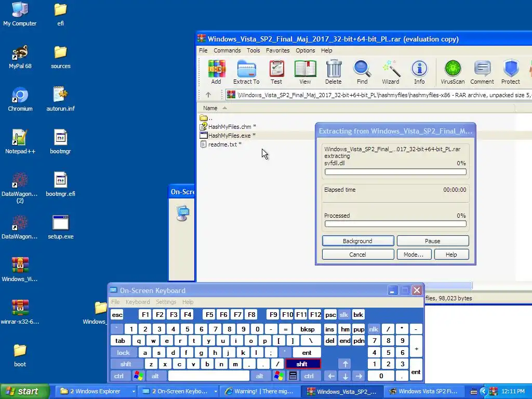
Task: Click the Add toolbar icon in WinRAR
Action: [216, 72]
